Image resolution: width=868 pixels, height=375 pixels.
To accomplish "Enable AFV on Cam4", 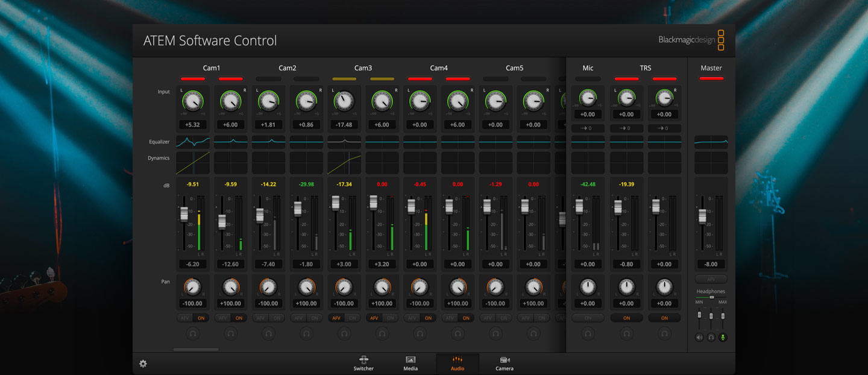I will 411,318.
